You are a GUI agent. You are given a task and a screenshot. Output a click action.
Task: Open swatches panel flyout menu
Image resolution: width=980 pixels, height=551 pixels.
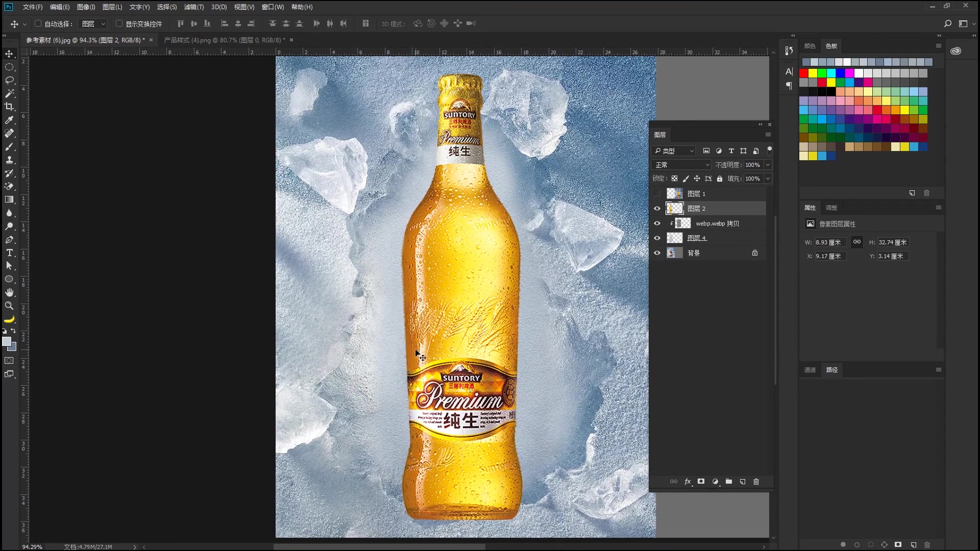[x=939, y=46]
